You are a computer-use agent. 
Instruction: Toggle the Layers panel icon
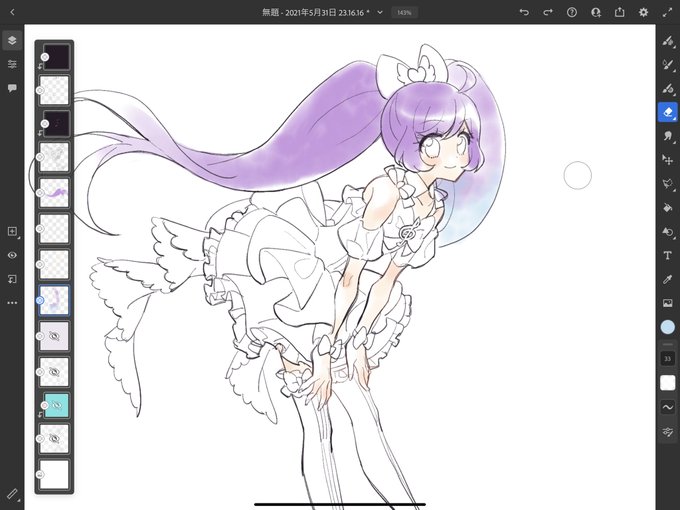[x=12, y=40]
